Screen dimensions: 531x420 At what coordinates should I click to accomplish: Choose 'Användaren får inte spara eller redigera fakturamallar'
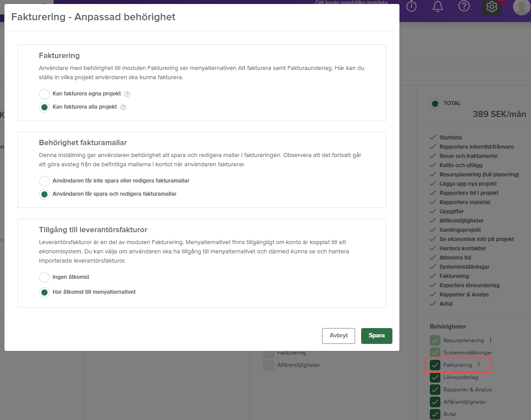(44, 181)
